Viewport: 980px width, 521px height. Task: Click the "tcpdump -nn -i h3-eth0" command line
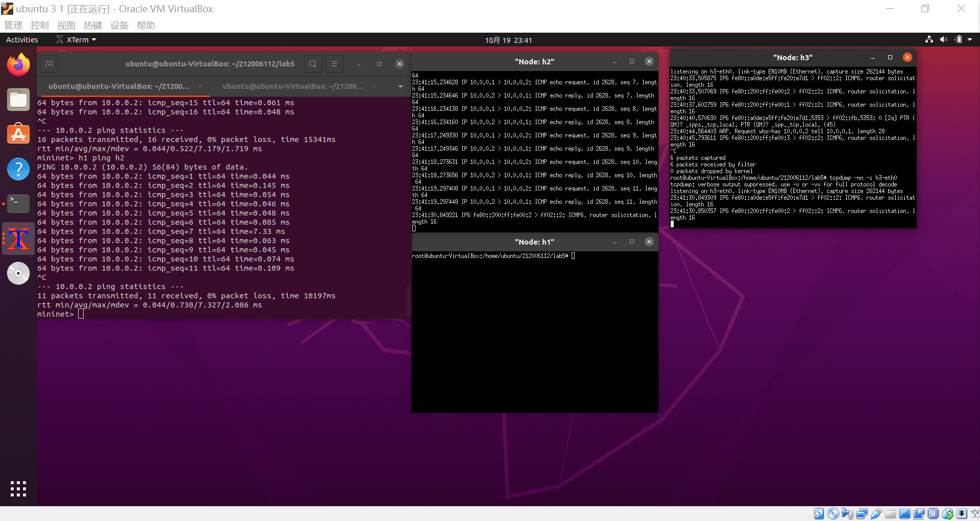coord(783,178)
